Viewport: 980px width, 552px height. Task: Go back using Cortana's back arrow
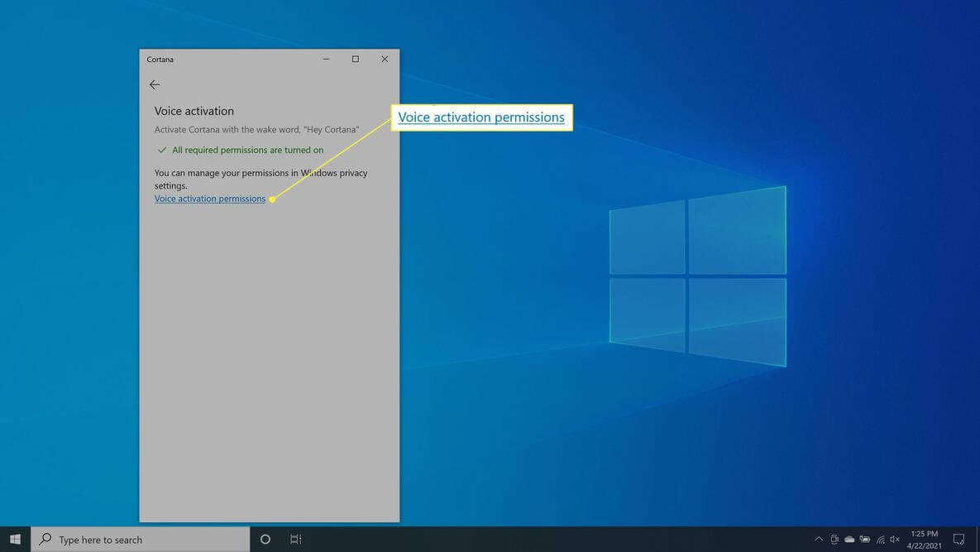(155, 84)
